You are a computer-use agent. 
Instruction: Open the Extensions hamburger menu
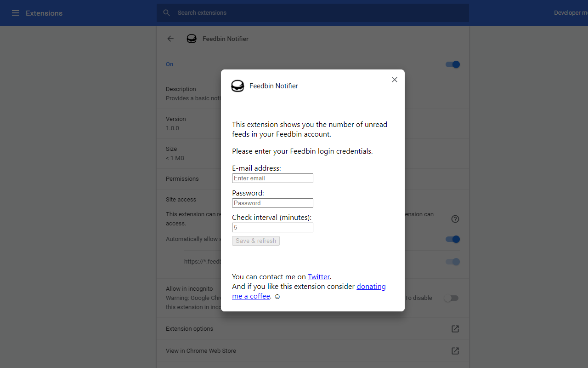[15, 13]
